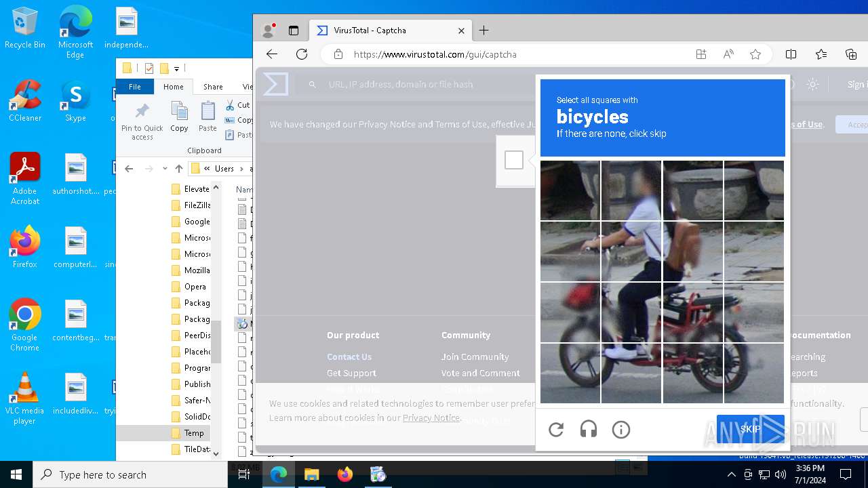Select Home ribbon tab in Explorer
The height and width of the screenshot is (488, 868).
(174, 87)
